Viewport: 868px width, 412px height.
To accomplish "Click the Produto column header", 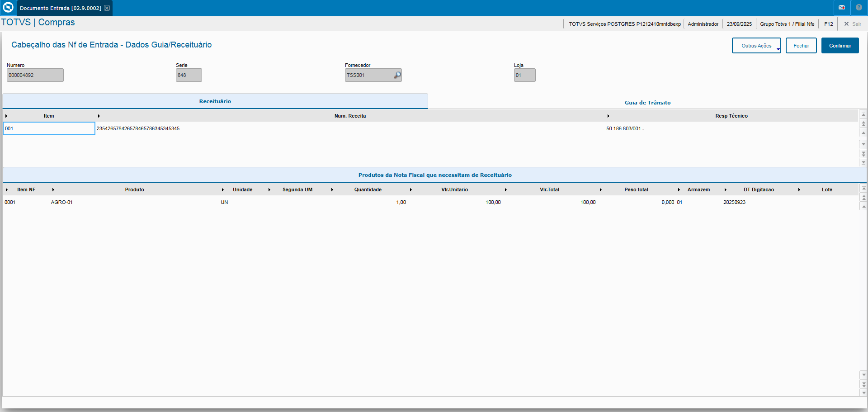I will point(135,189).
